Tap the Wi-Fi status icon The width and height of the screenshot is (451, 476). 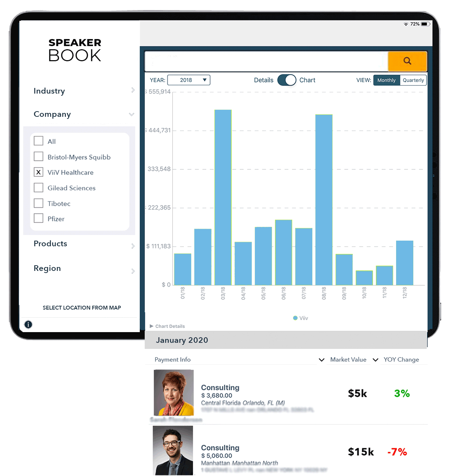point(406,24)
